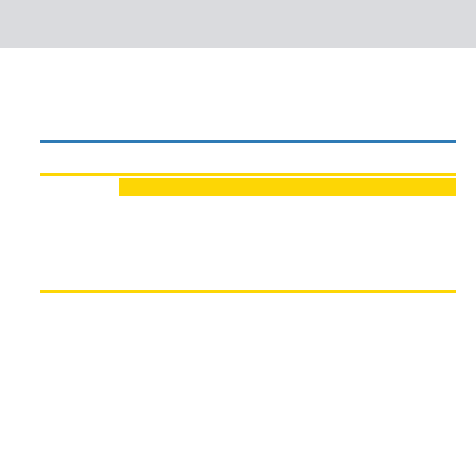Screen dimensions: 476x476
Task: Select the blue horizontal divider bar
Action: click(248, 141)
